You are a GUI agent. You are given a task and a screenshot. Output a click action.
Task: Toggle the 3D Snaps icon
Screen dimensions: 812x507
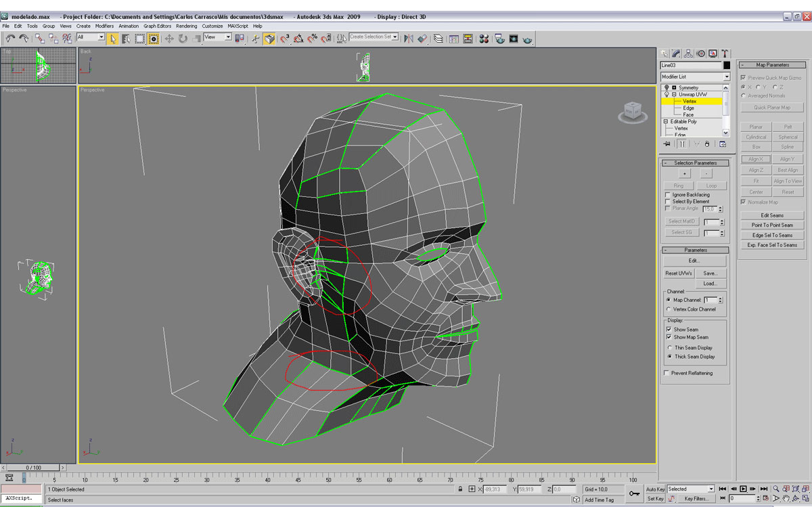[285, 39]
